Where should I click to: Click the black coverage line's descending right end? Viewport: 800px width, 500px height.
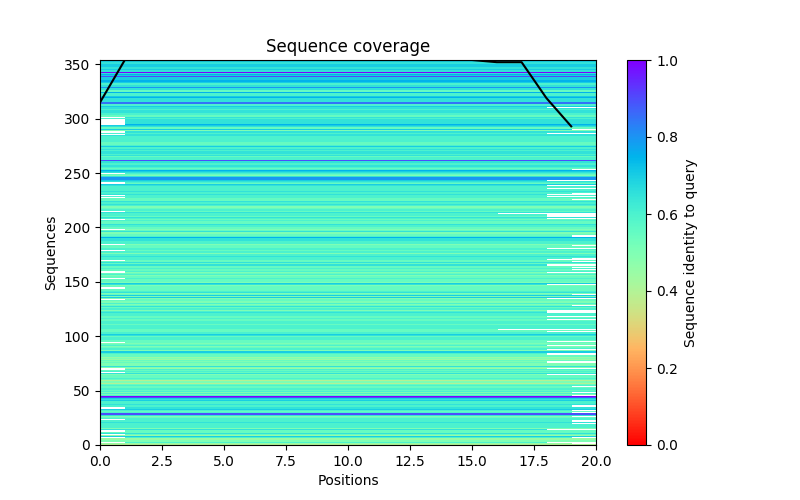click(570, 125)
